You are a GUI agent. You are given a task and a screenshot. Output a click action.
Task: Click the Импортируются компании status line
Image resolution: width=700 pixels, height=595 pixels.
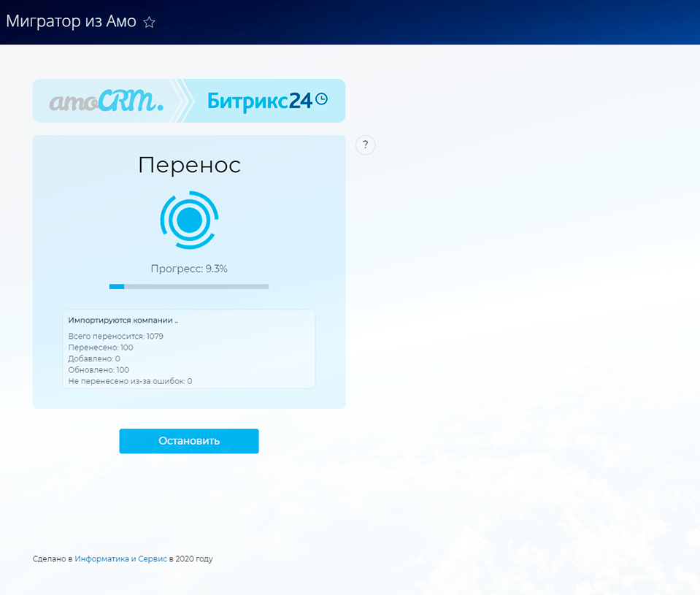tap(123, 320)
